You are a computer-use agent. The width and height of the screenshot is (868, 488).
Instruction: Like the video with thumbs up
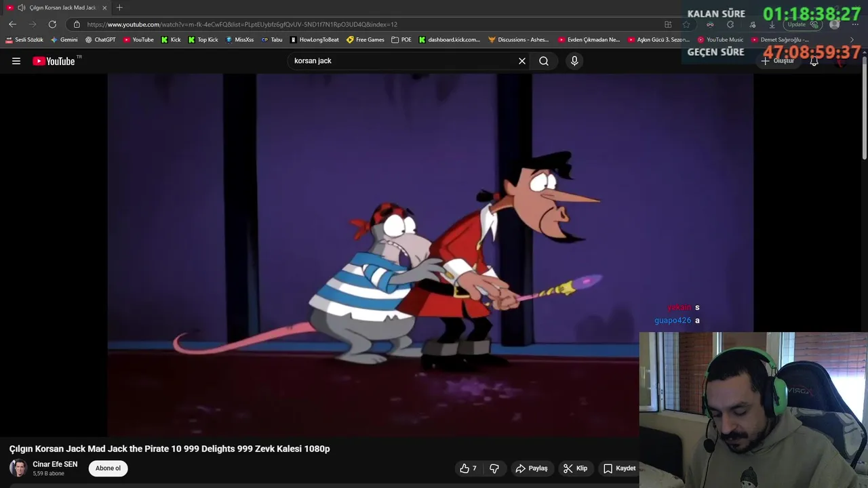tap(468, 468)
